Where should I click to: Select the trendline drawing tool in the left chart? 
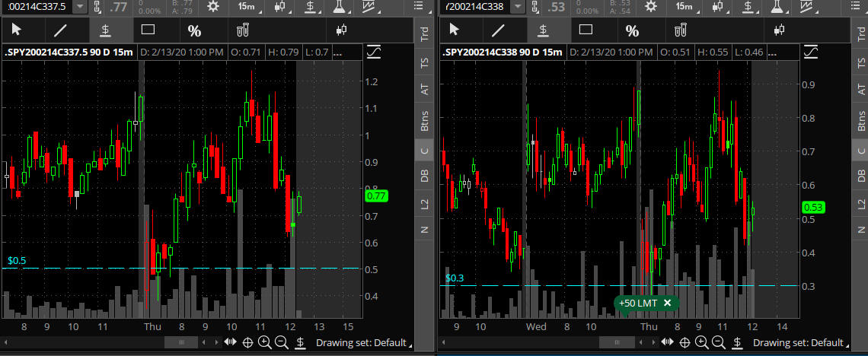pyautogui.click(x=61, y=30)
